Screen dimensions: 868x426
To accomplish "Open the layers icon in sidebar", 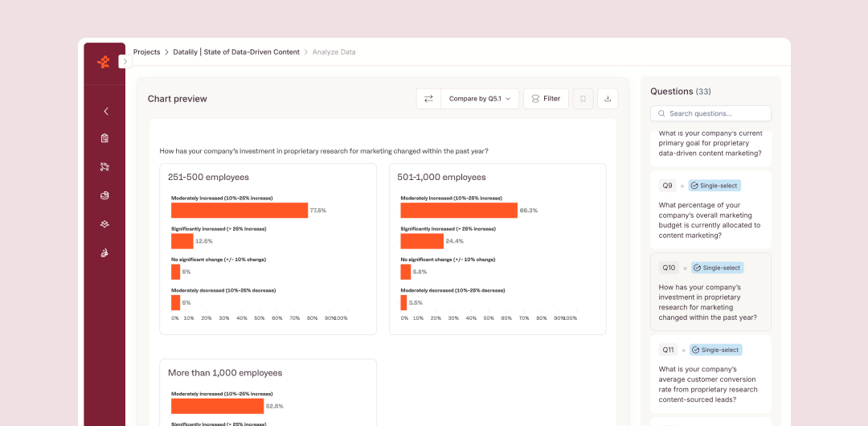I will (104, 223).
